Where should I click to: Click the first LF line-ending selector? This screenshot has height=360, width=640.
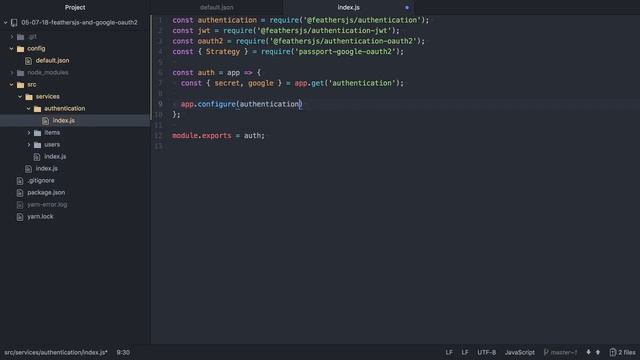point(449,352)
